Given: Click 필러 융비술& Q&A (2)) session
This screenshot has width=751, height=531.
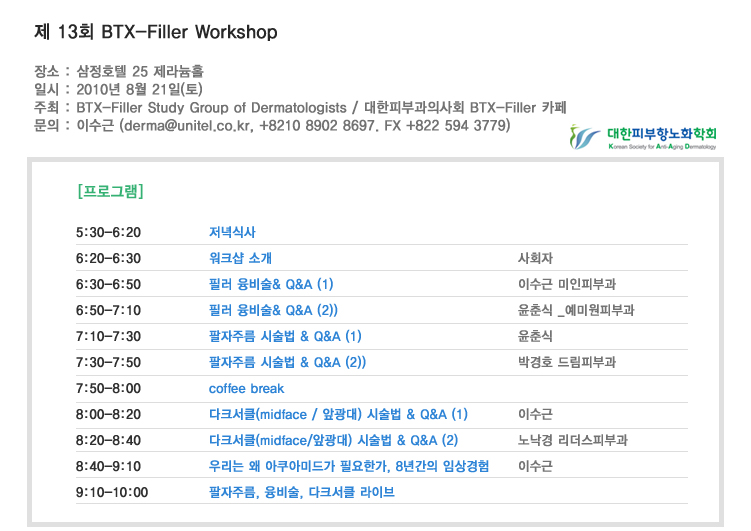Looking at the screenshot, I should click(x=273, y=310).
